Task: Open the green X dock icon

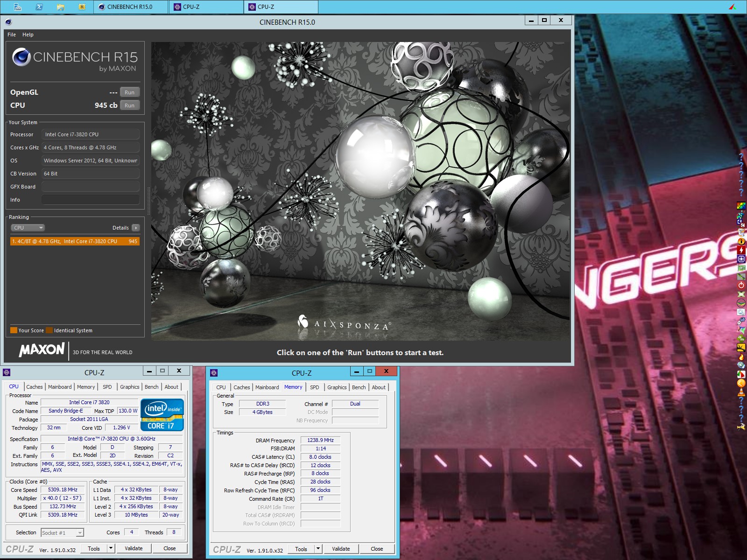Action: [741, 294]
